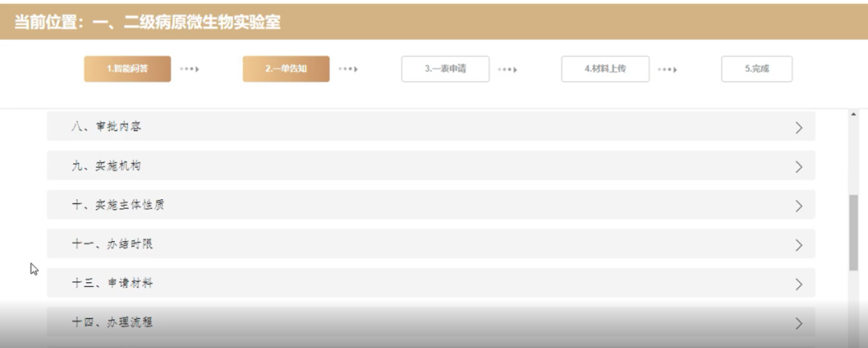Open the 十一、办结时限 section label
The image size is (868, 348).
click(112, 244)
